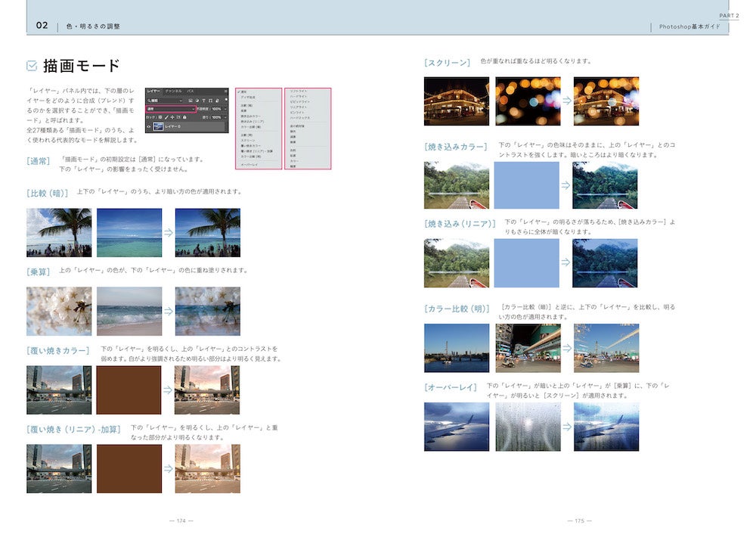Click the checkbox icon beside 描画モード title
The height and width of the screenshot is (534, 756).
click(x=32, y=66)
